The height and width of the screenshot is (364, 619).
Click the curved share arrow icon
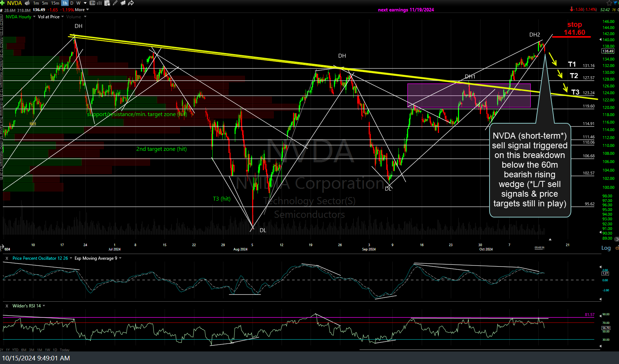pos(131,3)
